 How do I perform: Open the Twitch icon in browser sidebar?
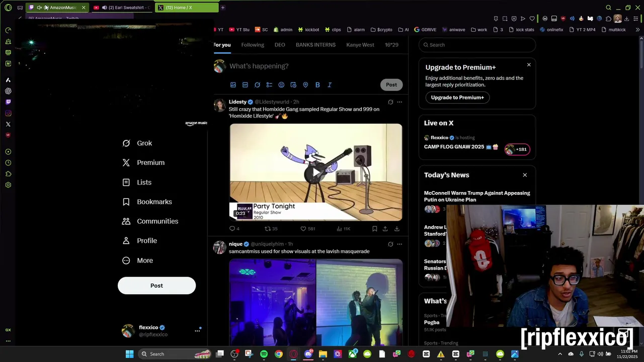pos(8,102)
